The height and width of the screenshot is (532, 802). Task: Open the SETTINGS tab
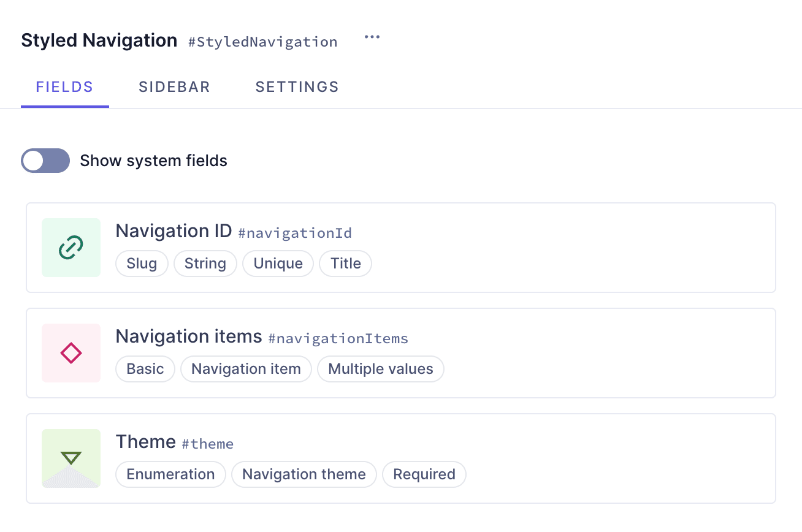(x=297, y=87)
